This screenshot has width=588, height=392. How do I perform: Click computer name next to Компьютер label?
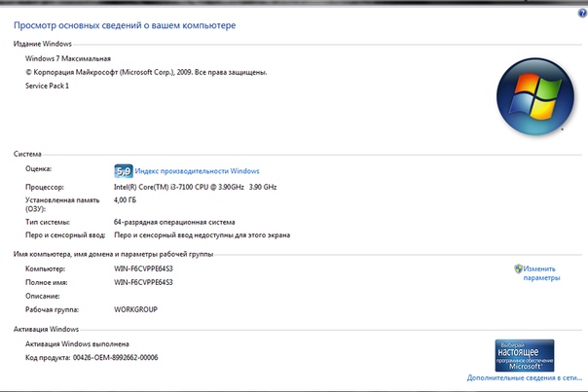click(143, 268)
